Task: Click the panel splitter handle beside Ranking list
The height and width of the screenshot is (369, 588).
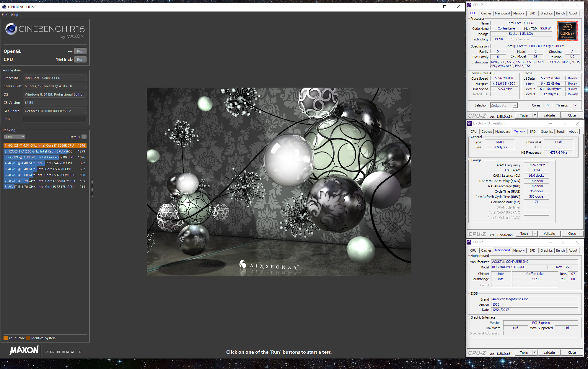Action: (92, 188)
